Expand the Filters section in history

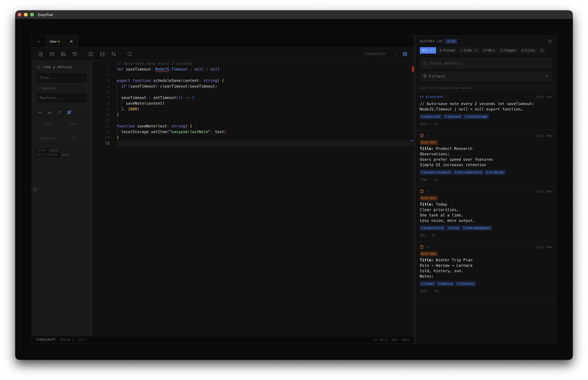(486, 76)
